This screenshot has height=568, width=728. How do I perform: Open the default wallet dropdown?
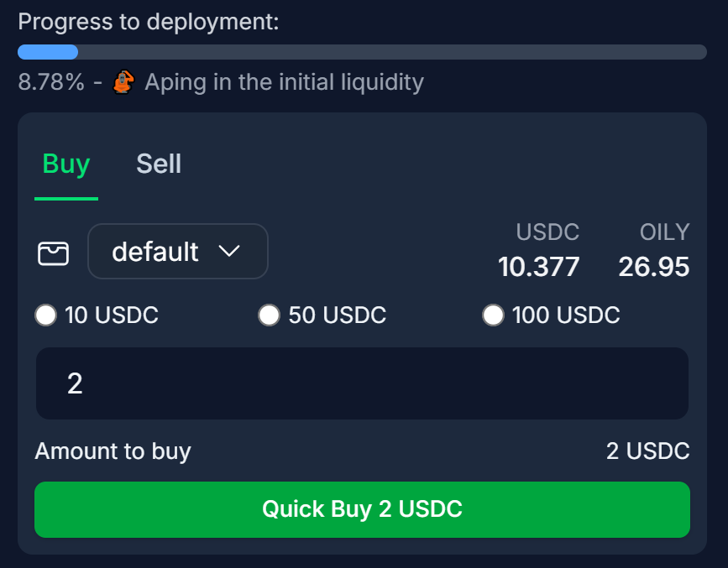177,252
